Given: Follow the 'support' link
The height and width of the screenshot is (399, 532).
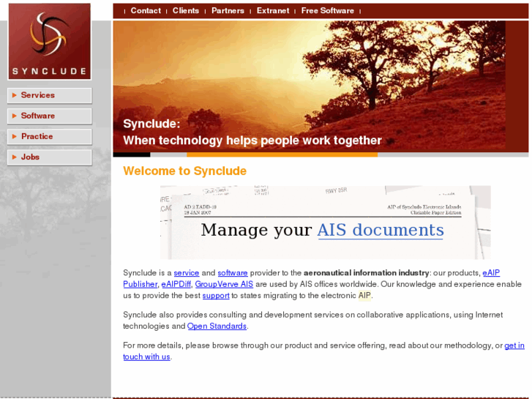Looking at the screenshot, I should [x=216, y=296].
